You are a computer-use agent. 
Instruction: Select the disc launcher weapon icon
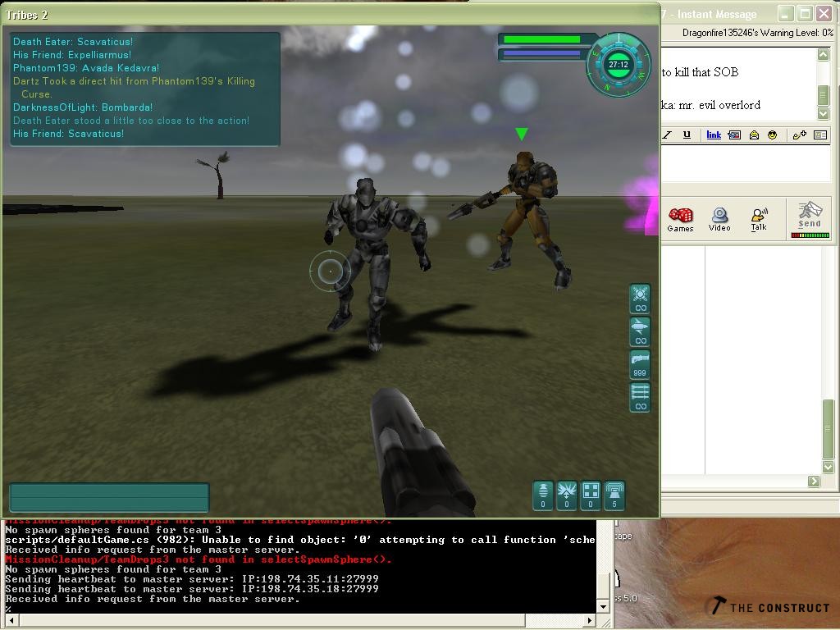(x=640, y=331)
